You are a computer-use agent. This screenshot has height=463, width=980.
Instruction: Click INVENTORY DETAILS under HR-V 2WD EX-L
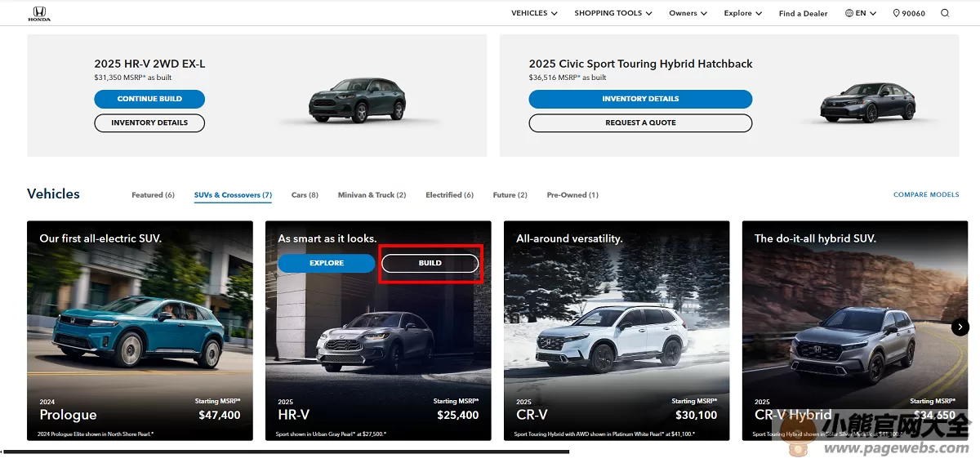149,122
